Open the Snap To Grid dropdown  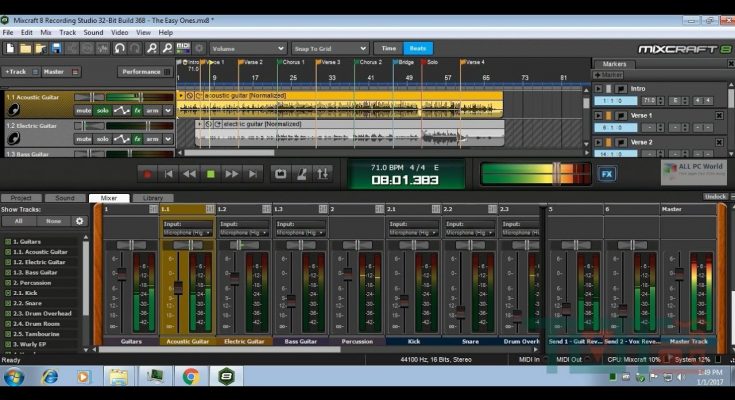(x=330, y=48)
